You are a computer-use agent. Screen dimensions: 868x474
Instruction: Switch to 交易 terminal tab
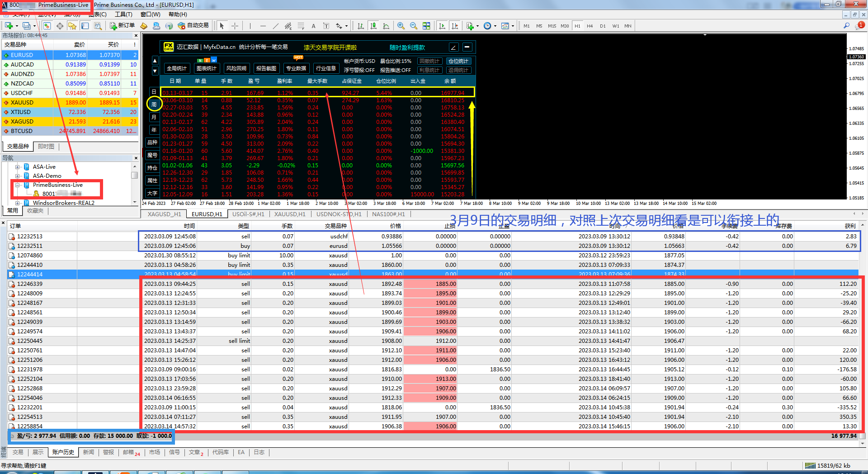coord(18,452)
